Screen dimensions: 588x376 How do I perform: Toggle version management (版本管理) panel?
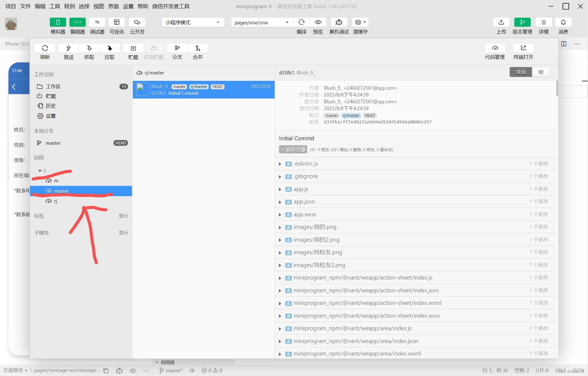[522, 22]
